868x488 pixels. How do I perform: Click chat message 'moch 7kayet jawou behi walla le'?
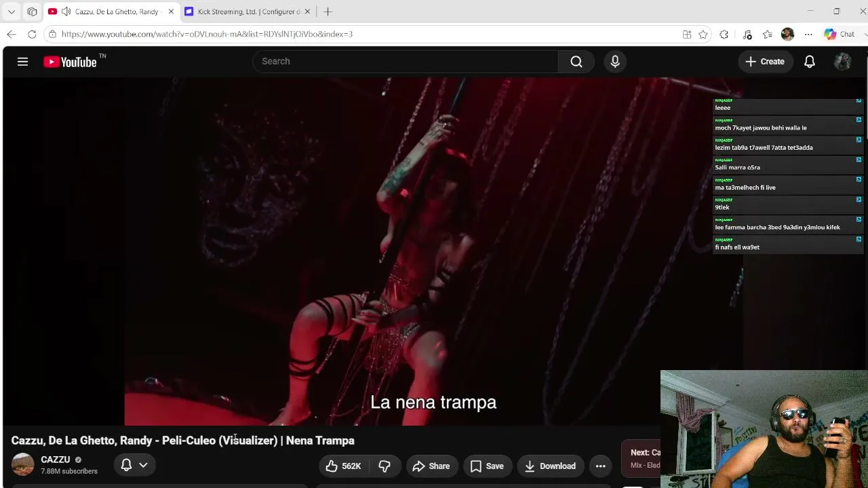point(761,127)
